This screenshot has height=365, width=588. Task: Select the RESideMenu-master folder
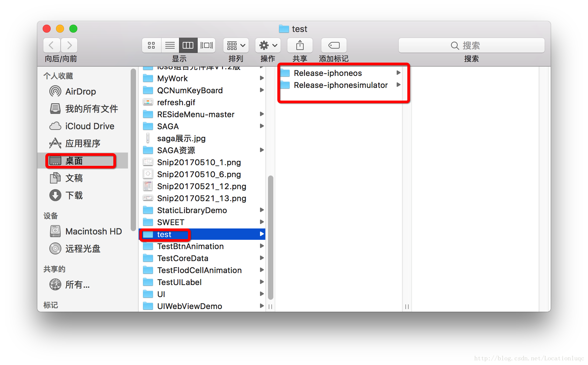click(202, 115)
